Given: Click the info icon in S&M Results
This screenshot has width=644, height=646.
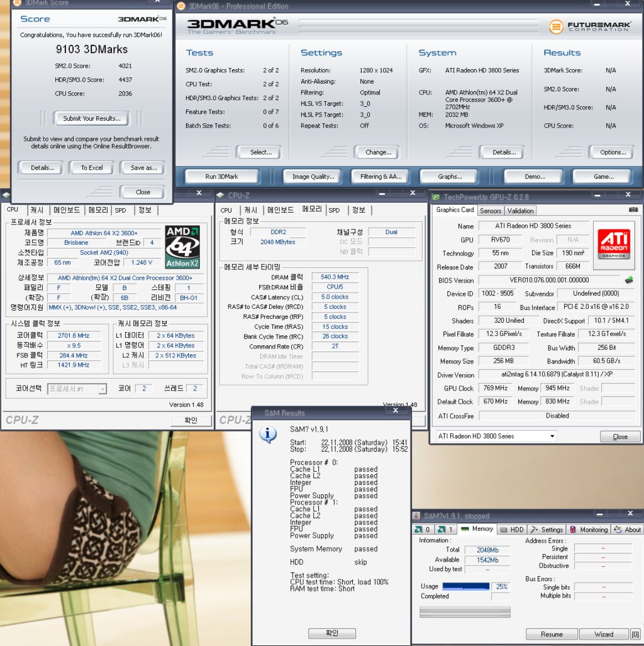Looking at the screenshot, I should (268, 435).
